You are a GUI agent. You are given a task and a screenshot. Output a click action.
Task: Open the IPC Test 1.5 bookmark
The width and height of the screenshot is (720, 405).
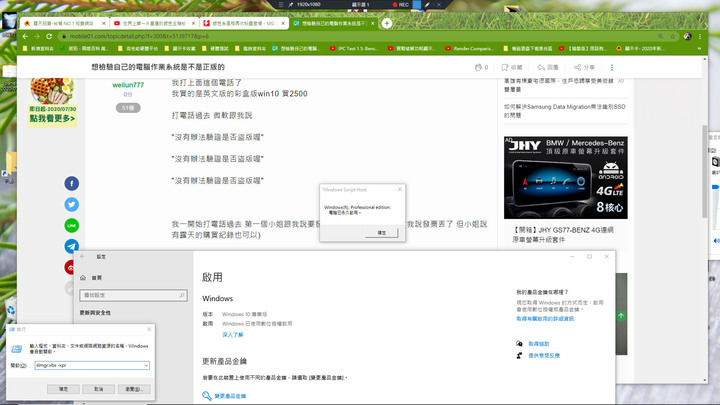click(355, 48)
